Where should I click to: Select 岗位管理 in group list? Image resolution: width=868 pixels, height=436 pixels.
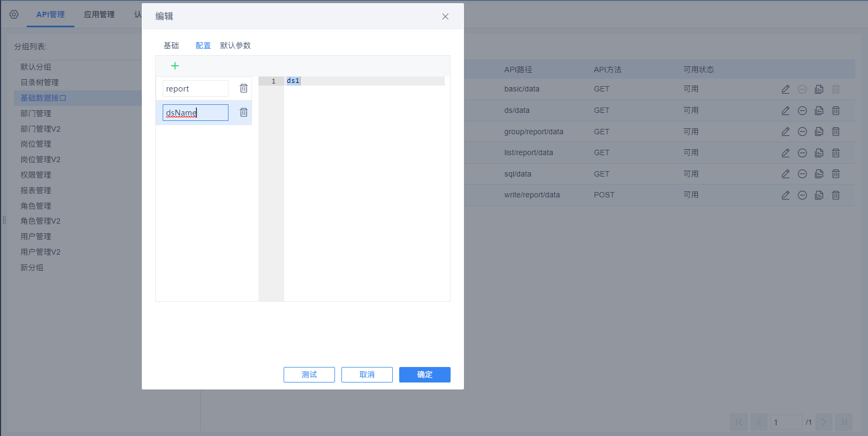(x=36, y=144)
